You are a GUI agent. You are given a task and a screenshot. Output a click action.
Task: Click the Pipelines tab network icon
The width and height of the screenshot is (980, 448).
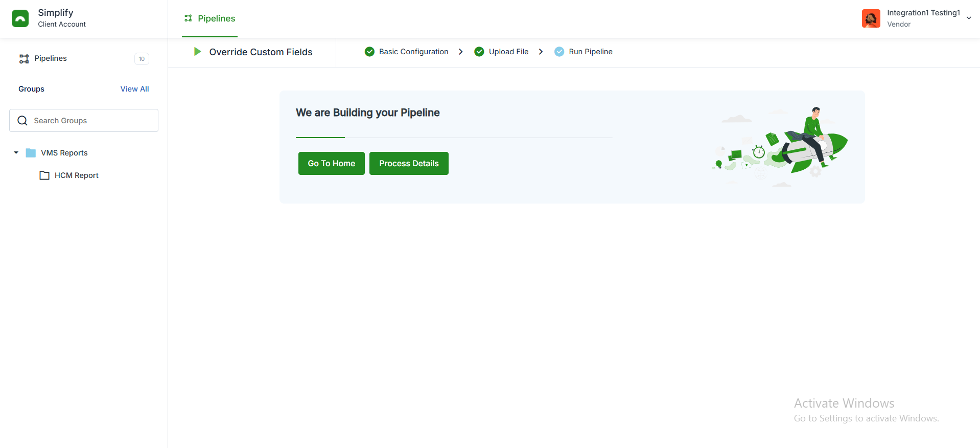pos(188,18)
